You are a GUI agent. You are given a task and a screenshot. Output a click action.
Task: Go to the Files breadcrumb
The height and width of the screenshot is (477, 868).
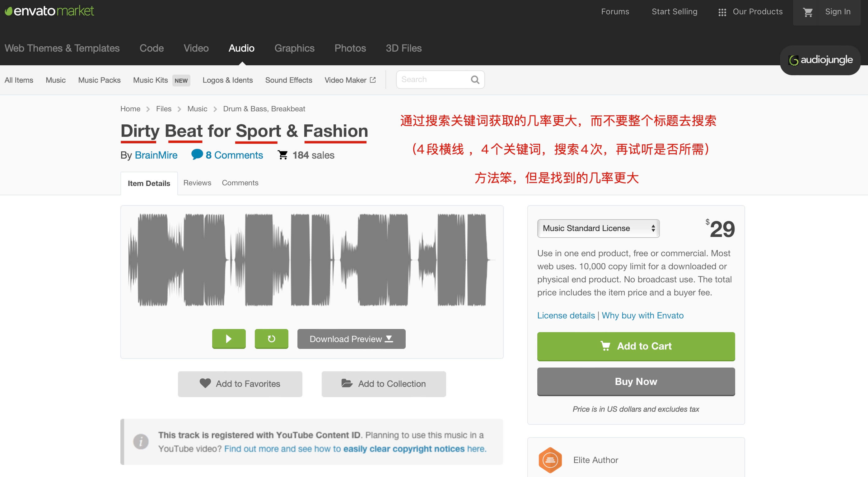click(x=164, y=109)
